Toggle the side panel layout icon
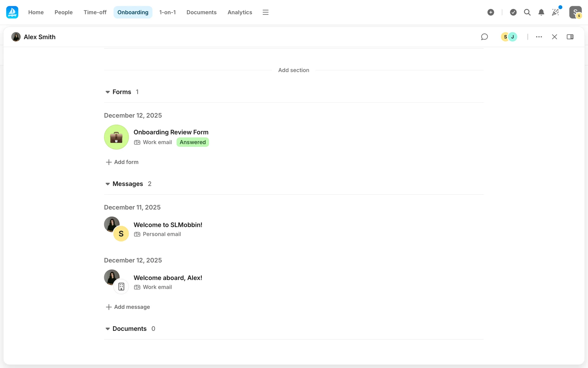The height and width of the screenshot is (368, 588). pyautogui.click(x=570, y=37)
